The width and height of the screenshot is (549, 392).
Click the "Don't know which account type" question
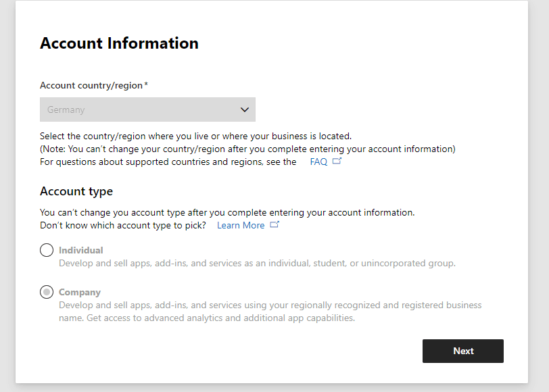pos(123,226)
